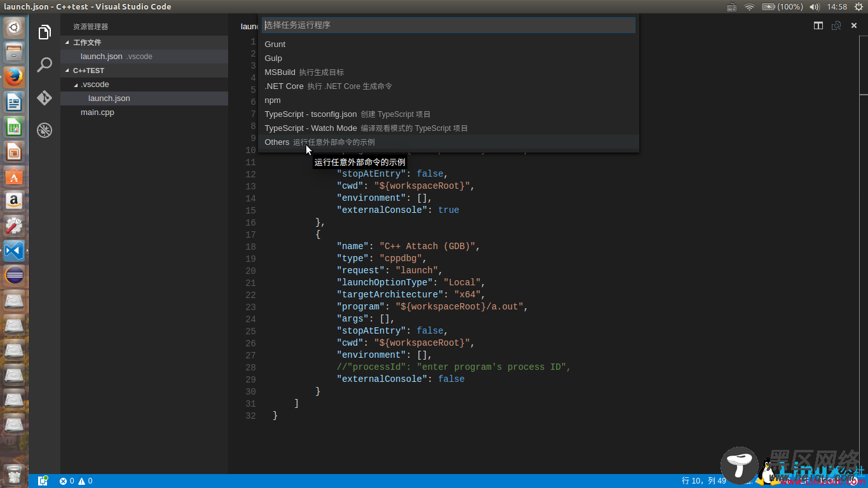Click the file preview magnifier icon
The width and height of the screenshot is (868, 488).
[836, 25]
